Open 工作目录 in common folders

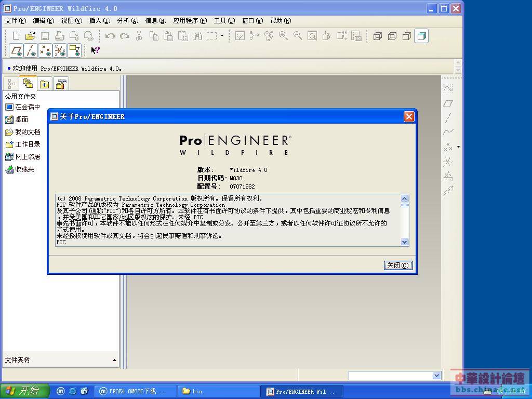pos(23,144)
